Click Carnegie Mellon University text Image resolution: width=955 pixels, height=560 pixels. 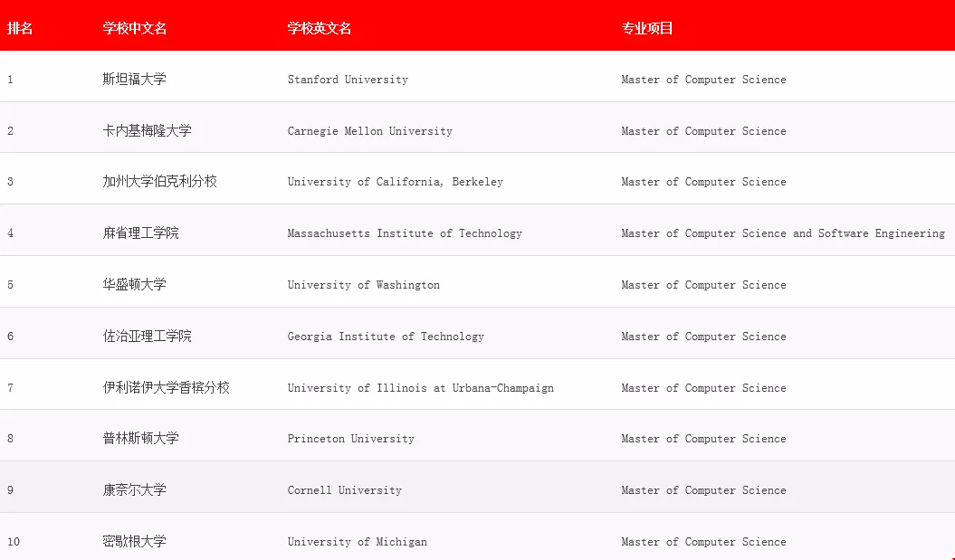(x=369, y=131)
